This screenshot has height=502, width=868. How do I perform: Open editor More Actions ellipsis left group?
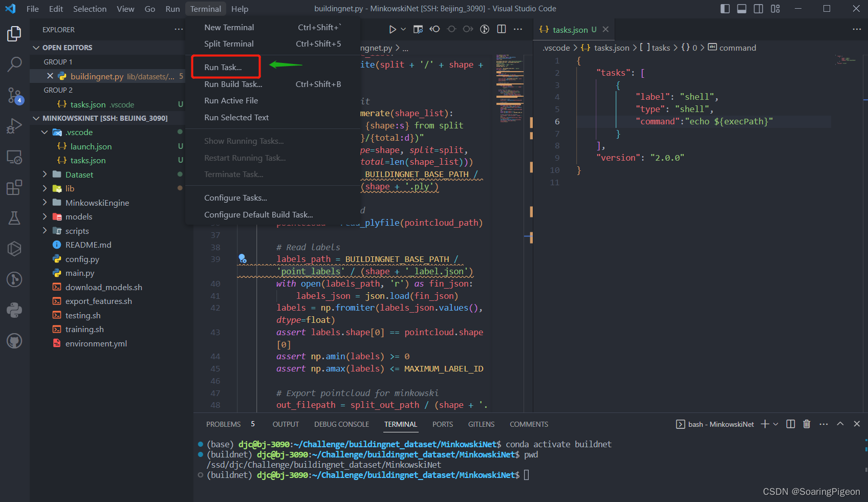tap(518, 29)
